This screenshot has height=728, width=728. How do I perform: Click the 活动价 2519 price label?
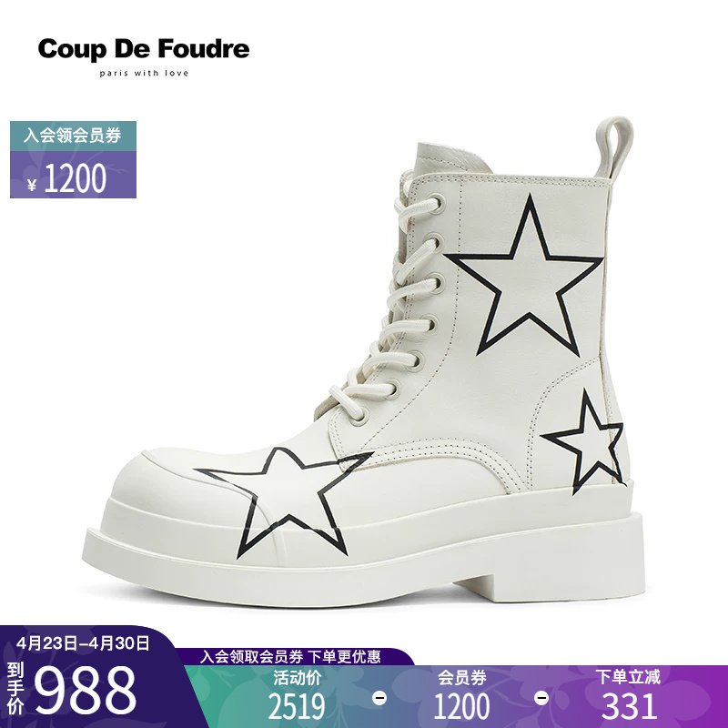(x=297, y=694)
